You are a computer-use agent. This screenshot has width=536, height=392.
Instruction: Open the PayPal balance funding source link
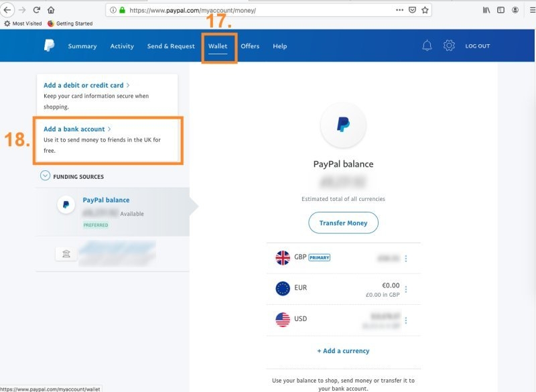106,200
